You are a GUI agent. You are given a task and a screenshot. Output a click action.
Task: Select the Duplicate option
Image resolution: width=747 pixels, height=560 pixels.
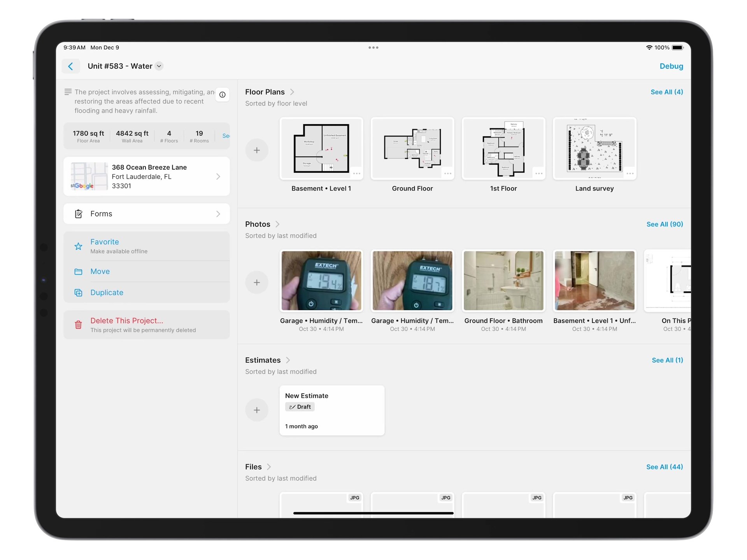(x=107, y=293)
